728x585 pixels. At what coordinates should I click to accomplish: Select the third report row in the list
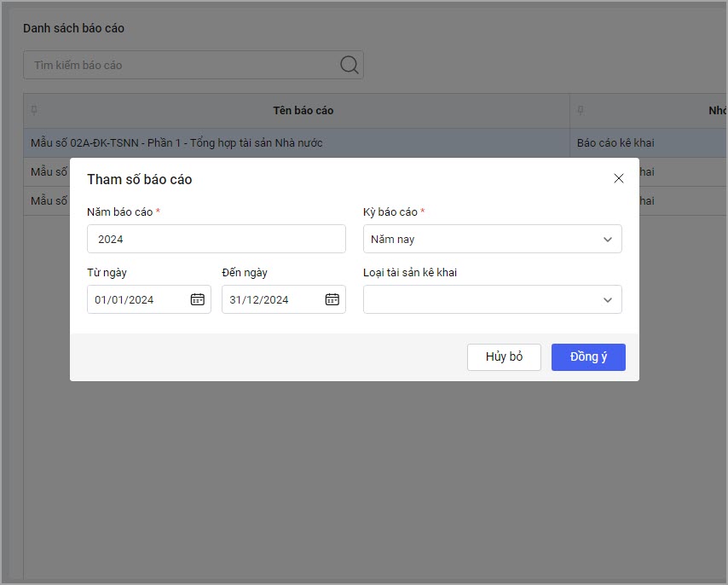(x=47, y=201)
